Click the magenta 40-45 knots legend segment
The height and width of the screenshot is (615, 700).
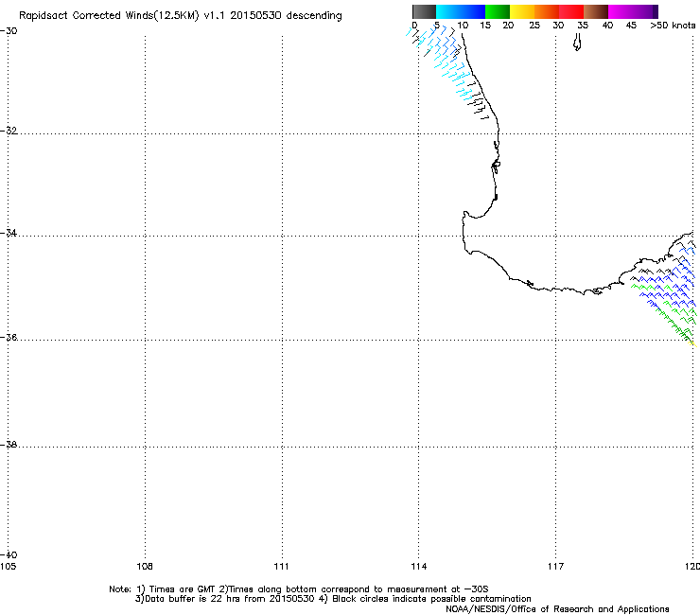pos(621,11)
